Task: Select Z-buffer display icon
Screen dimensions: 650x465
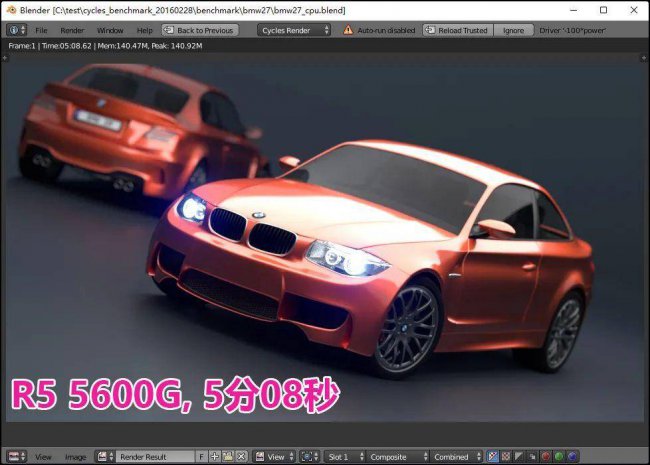Action: [532, 457]
